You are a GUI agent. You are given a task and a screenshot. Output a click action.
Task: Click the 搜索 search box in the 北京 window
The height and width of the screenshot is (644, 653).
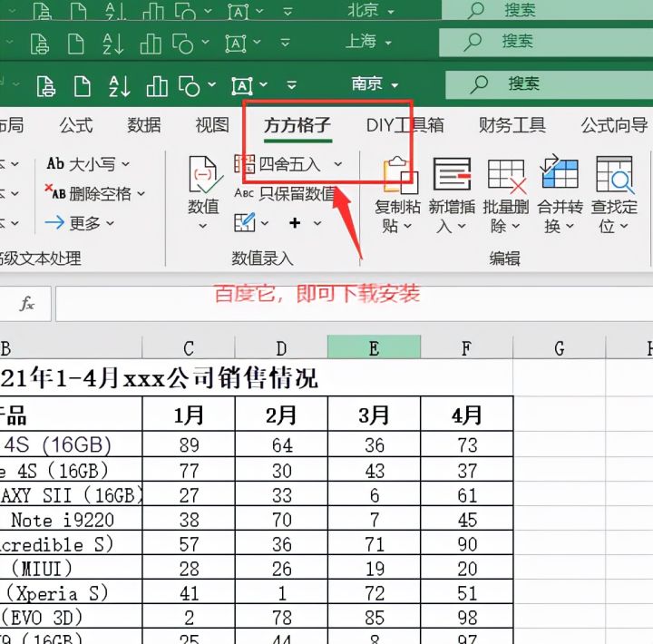(547, 10)
